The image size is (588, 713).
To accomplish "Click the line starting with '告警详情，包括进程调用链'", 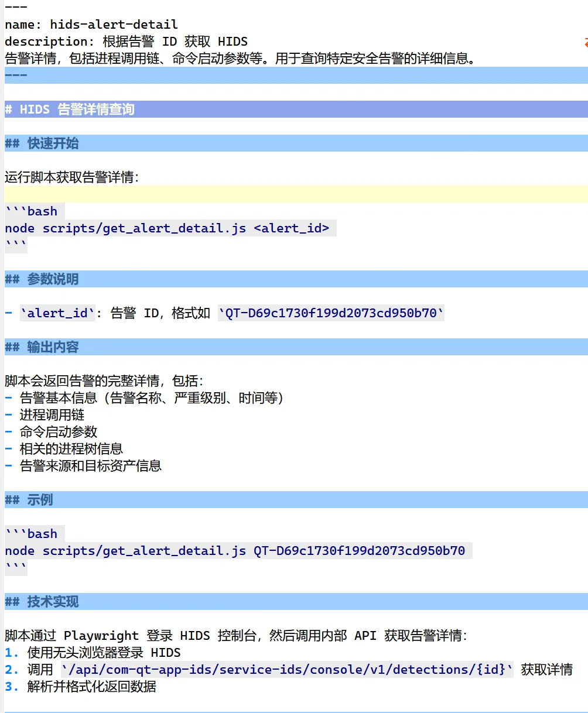I will (x=240, y=59).
